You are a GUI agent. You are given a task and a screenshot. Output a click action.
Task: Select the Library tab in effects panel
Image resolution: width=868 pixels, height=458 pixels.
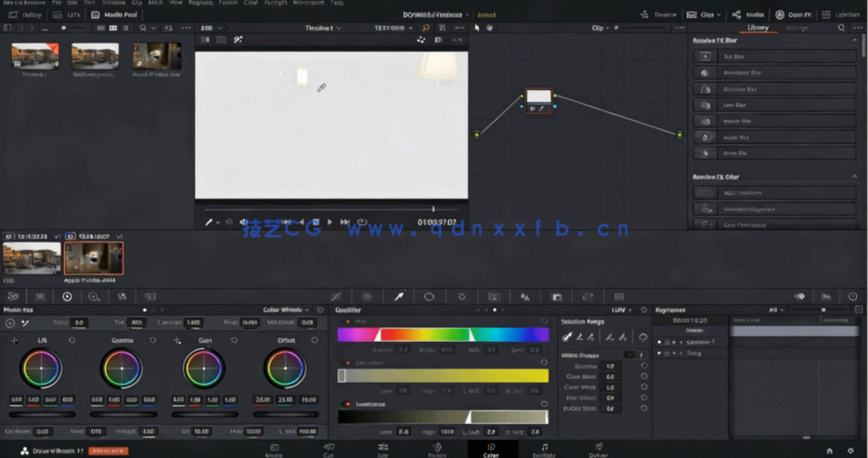[758, 28]
